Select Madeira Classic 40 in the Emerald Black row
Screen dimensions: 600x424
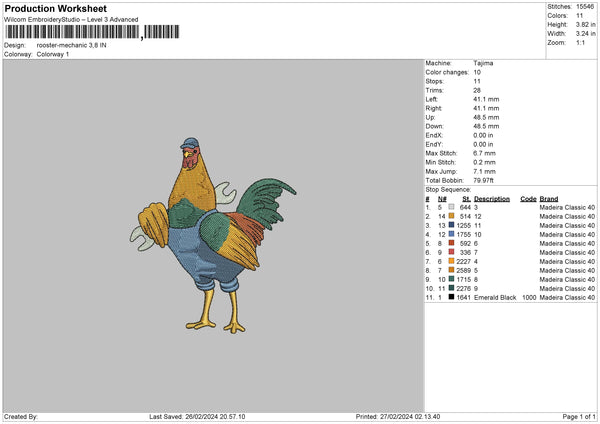pos(567,297)
